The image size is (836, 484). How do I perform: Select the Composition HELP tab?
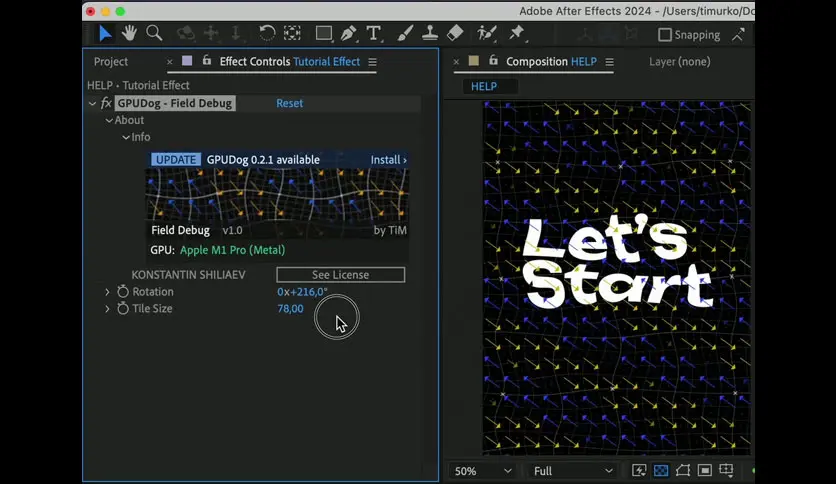point(551,62)
